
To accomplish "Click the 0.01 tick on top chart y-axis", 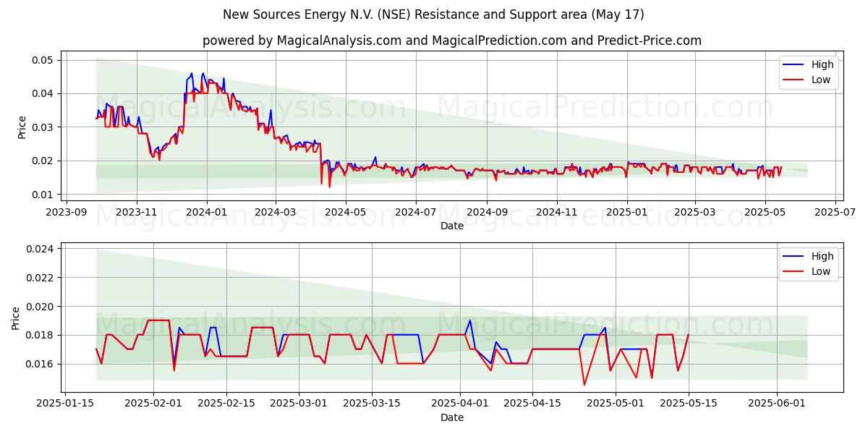I will [x=43, y=195].
